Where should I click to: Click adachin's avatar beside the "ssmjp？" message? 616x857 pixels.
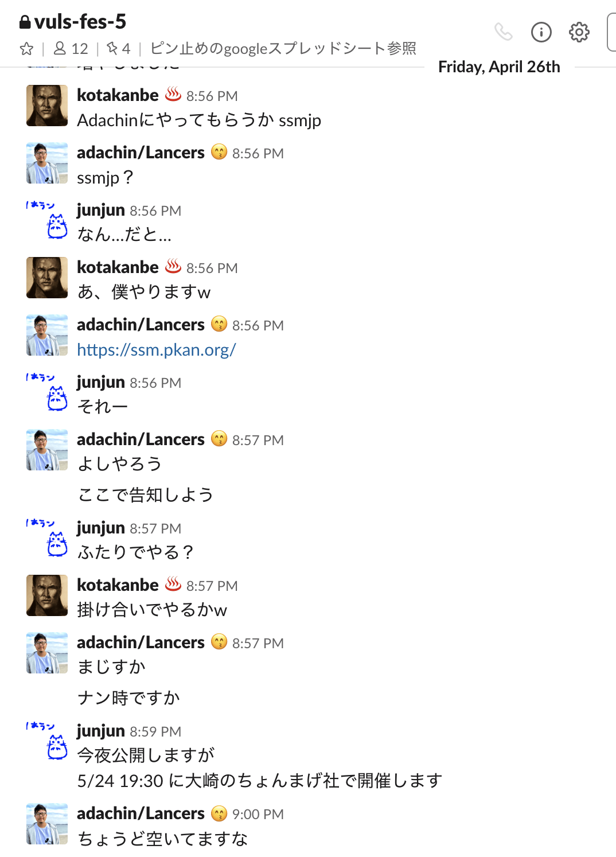(x=46, y=163)
